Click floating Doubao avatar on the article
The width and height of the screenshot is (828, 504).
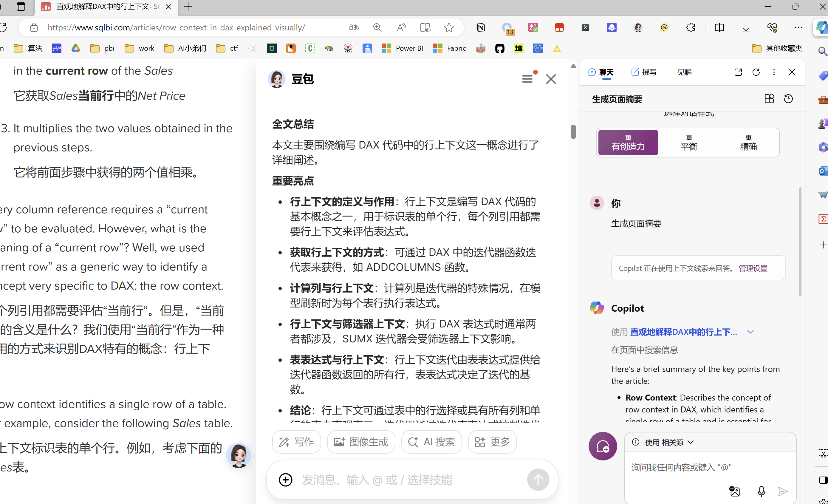click(x=239, y=455)
